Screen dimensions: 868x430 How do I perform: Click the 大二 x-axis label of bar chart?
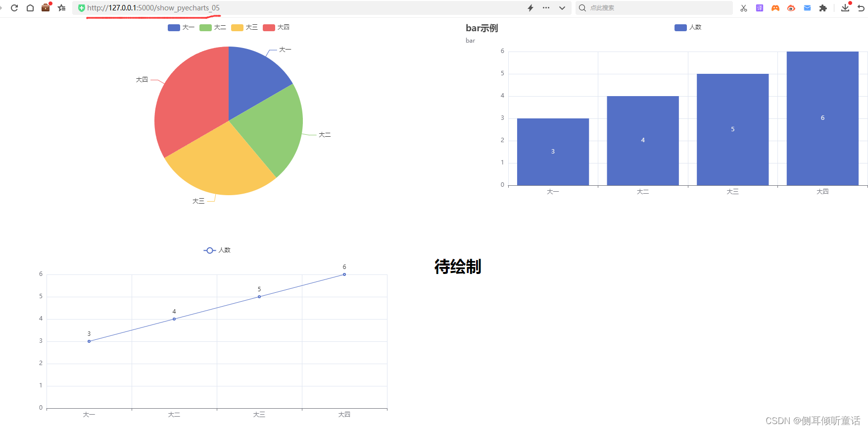(x=643, y=192)
